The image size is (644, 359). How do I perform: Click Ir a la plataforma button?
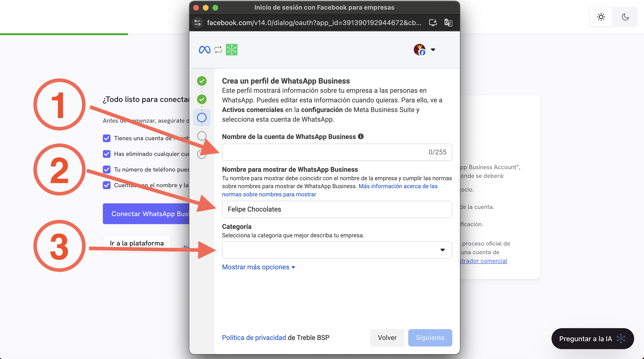point(137,243)
